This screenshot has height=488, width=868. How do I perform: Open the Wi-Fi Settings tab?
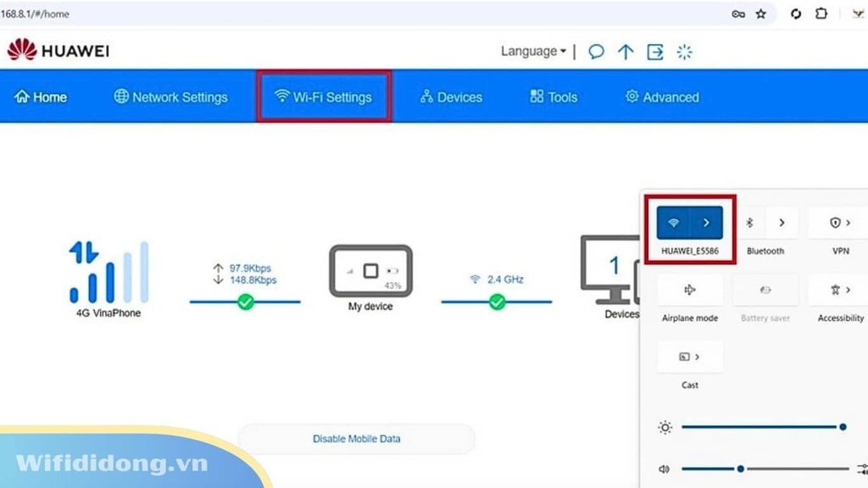pos(323,96)
